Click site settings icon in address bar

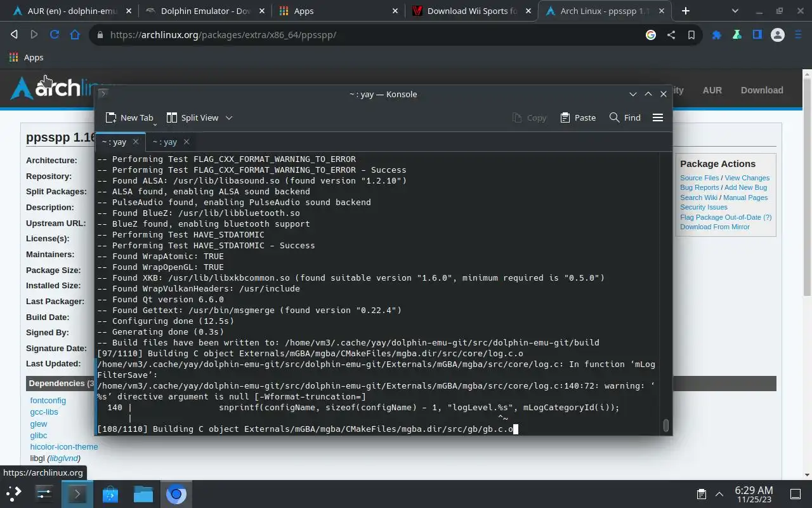[x=100, y=35]
